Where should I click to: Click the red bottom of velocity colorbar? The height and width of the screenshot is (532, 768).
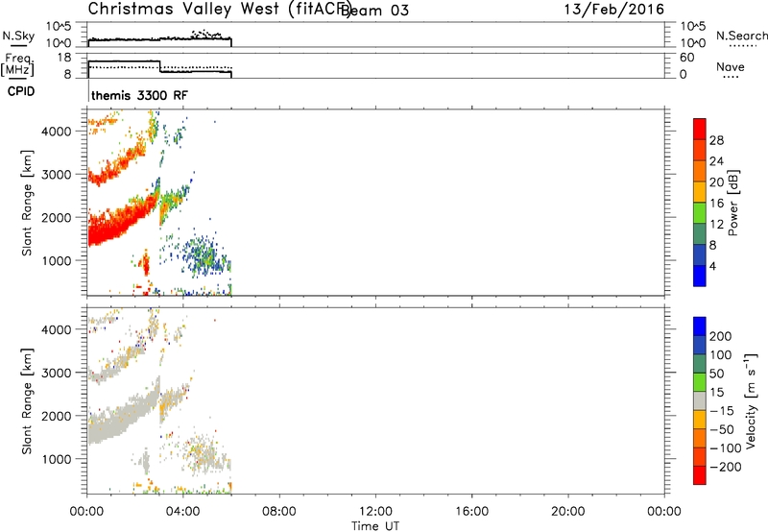point(700,475)
